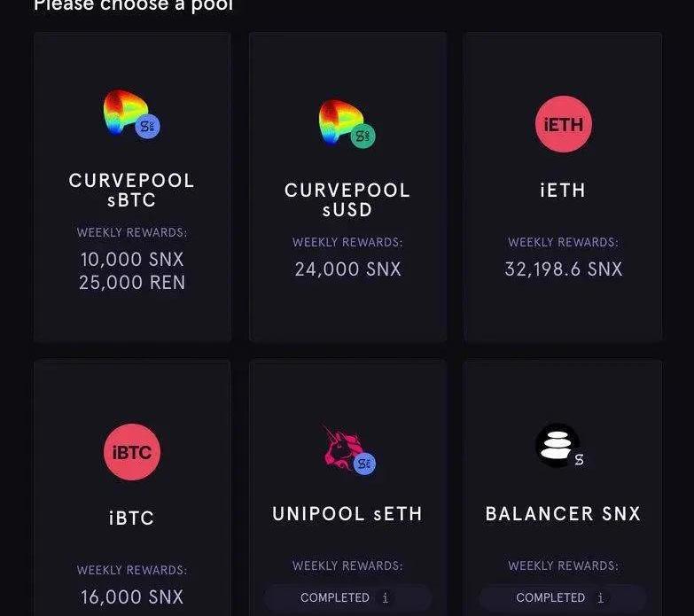Click the Curve rainbow logo on sBTC card
Screen dimensions: 694x616
(x=127, y=113)
